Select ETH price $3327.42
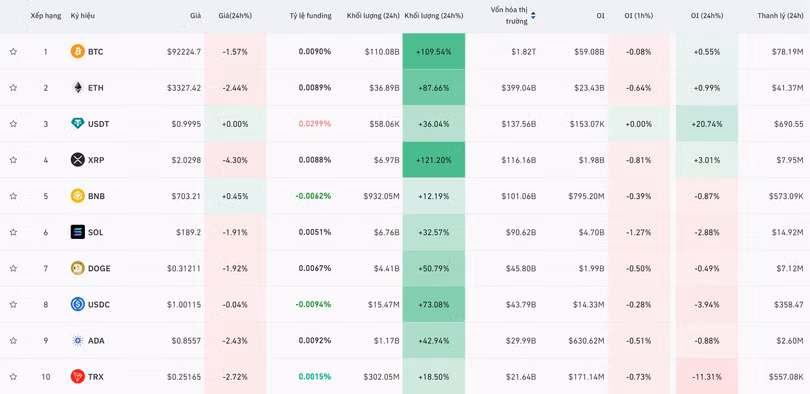Viewport: 810px width, 394px height. pos(184,88)
